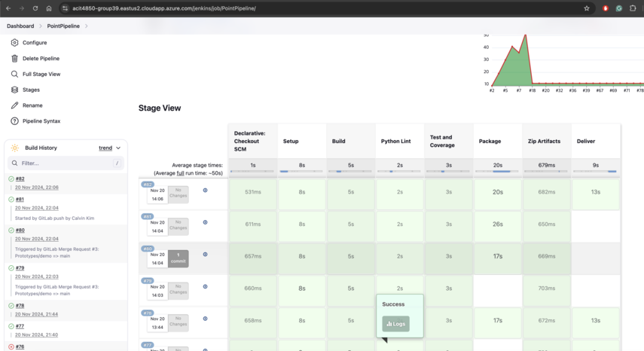Click the '1 commit' changes box

pyautogui.click(x=179, y=258)
